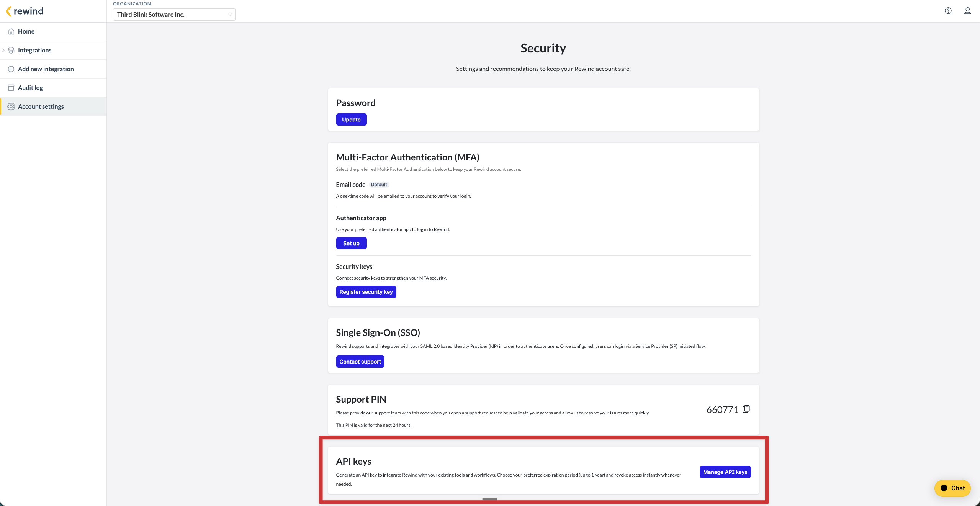The height and width of the screenshot is (506, 980).
Task: Click the Single Sign-On (SSO) heading
Action: click(378, 333)
